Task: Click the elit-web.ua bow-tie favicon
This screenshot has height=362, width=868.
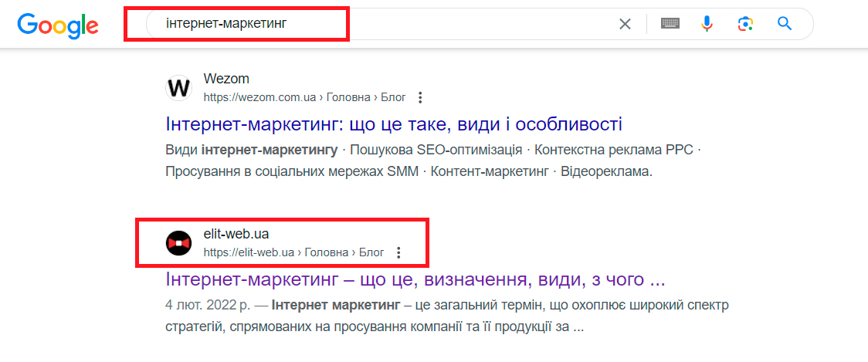Action: [x=179, y=243]
